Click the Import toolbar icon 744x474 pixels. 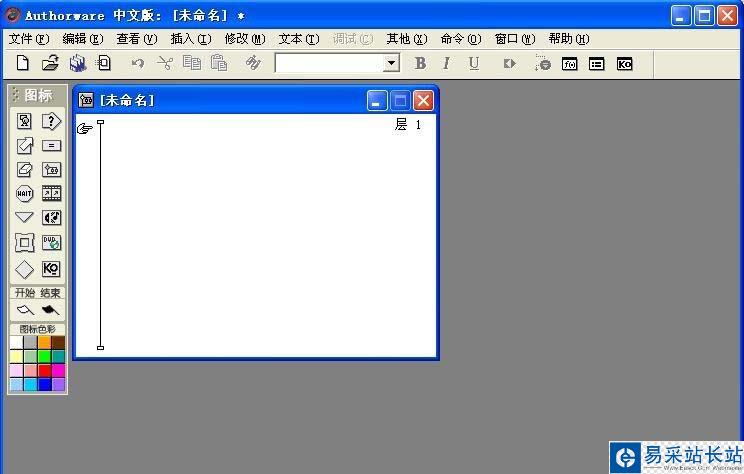103,63
